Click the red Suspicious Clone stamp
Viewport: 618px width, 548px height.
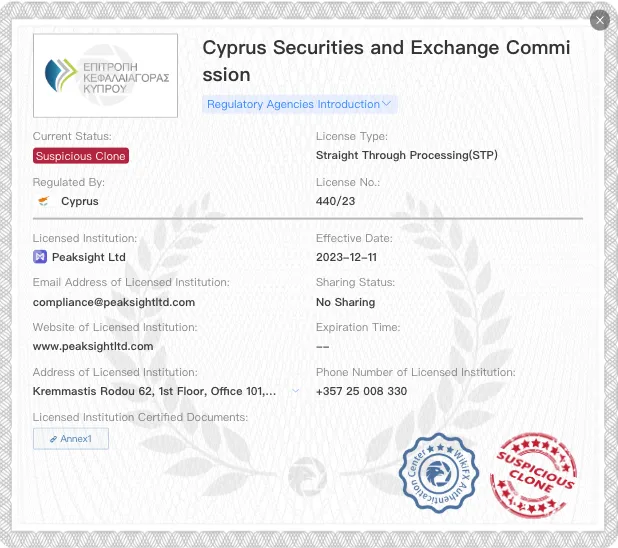(x=533, y=475)
